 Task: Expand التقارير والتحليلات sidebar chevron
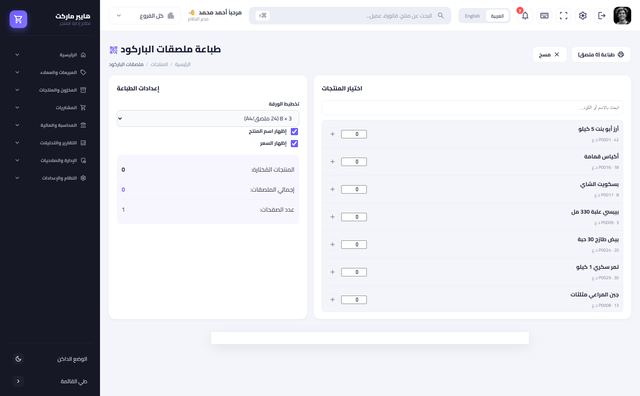pyautogui.click(x=17, y=142)
